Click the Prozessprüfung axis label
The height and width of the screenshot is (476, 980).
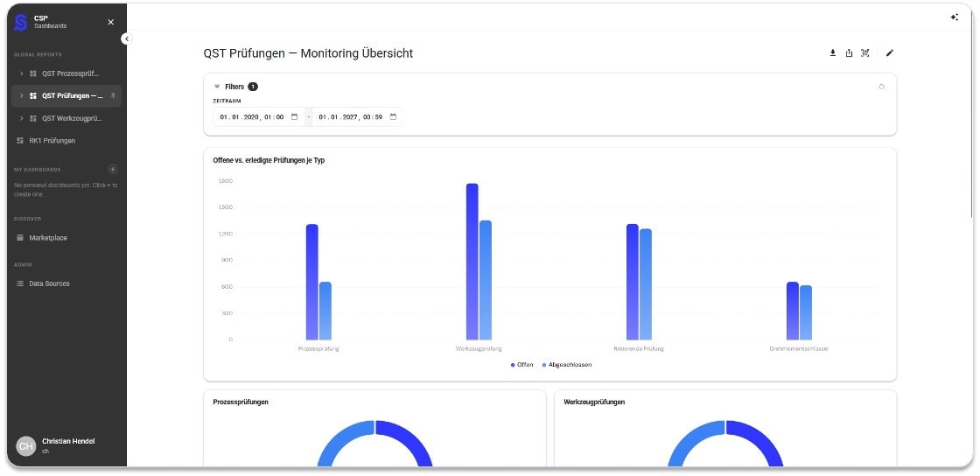pos(318,348)
